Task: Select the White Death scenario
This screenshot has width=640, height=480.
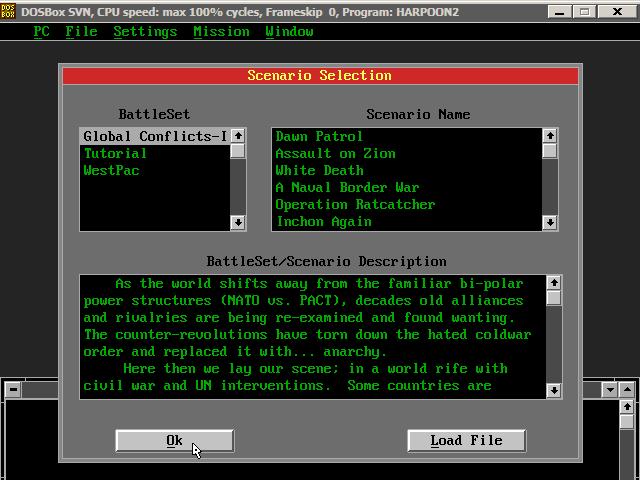Action: [x=407, y=171]
